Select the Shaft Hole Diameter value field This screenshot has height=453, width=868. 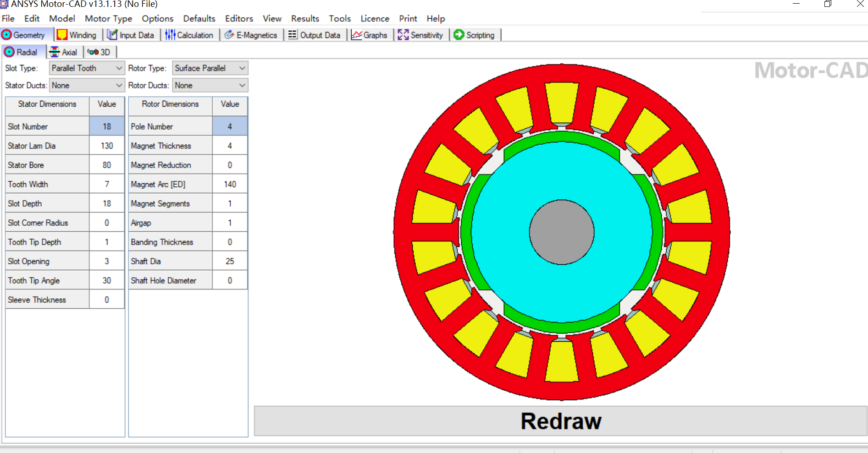pos(230,280)
